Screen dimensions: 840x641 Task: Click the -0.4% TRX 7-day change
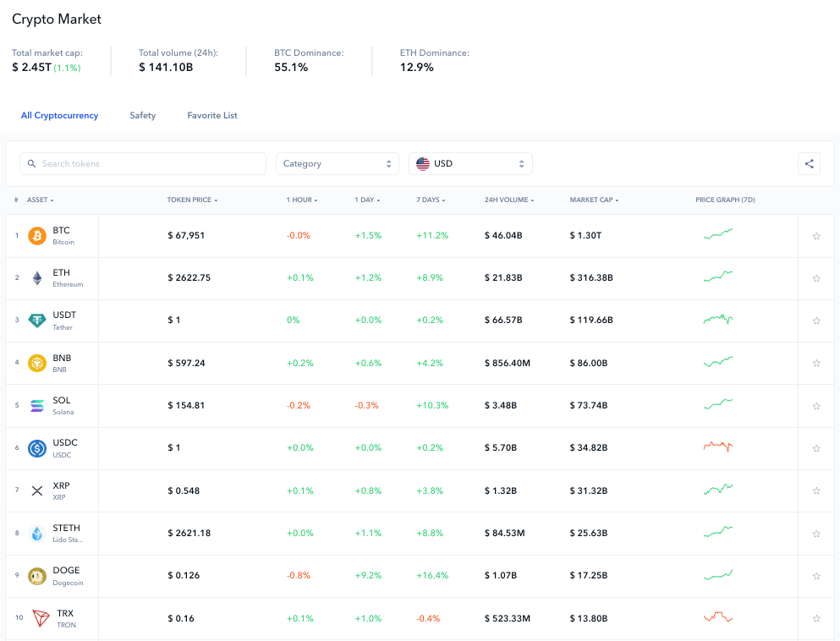(x=428, y=618)
